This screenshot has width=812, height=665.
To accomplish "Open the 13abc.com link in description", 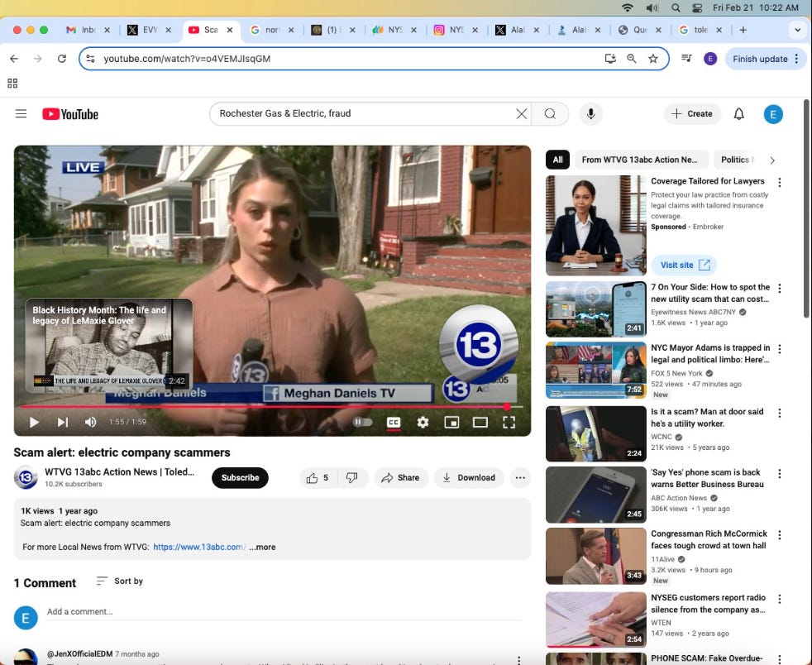I will click(x=198, y=547).
